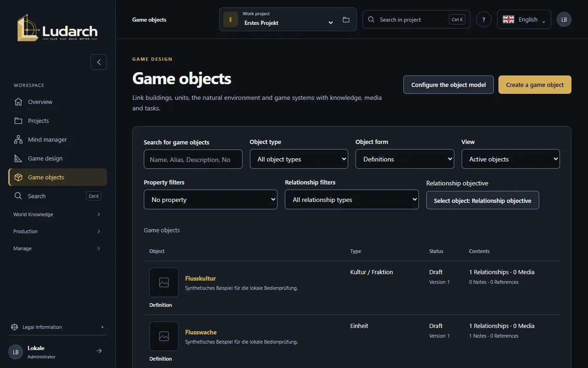
Task: Click the Mind manager network icon
Action: (x=18, y=139)
